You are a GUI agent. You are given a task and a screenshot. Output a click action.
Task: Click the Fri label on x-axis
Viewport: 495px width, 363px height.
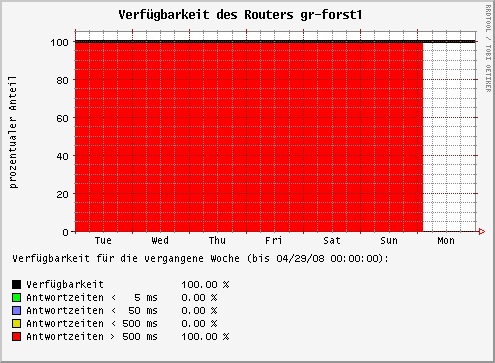click(274, 241)
